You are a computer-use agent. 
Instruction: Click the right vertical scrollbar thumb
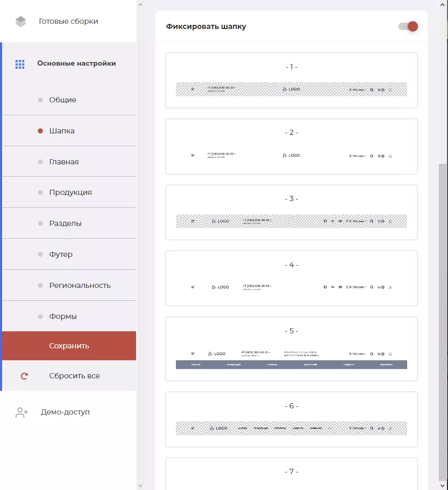(443, 322)
